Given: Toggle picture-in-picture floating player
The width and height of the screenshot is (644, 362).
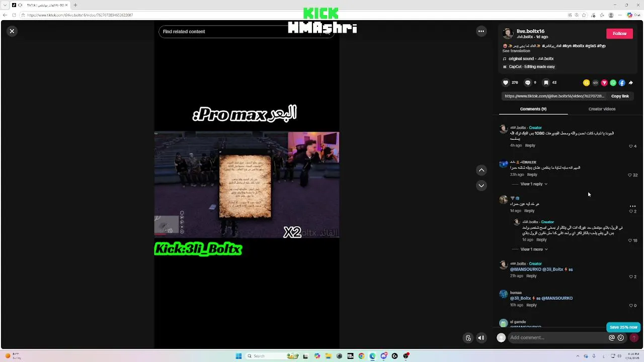Looking at the screenshot, I should (468, 338).
